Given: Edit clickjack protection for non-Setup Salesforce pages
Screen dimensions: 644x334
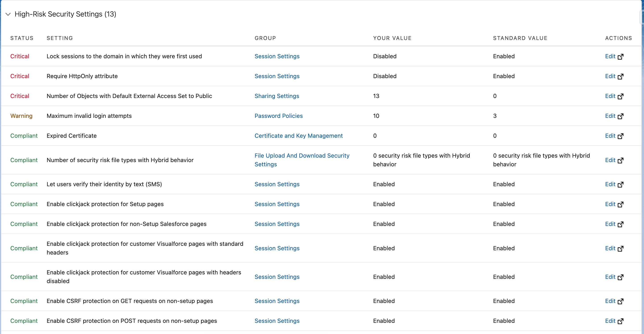Looking at the screenshot, I should (x=610, y=224).
